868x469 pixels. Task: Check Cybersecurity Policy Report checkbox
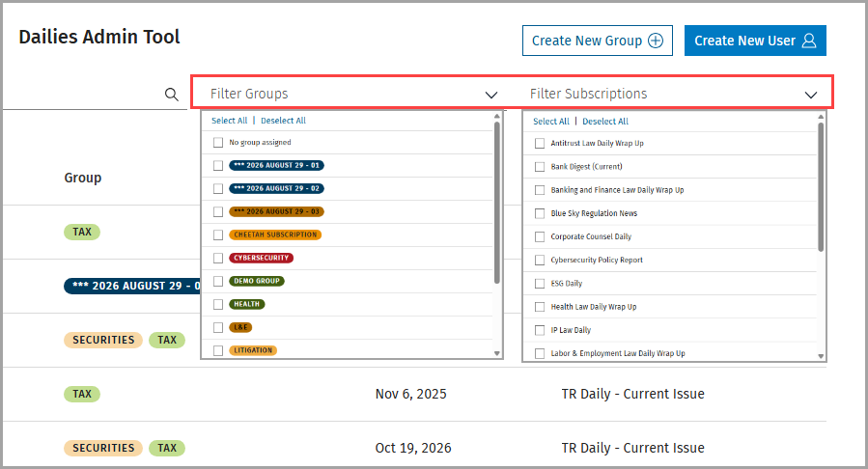pyautogui.click(x=540, y=260)
